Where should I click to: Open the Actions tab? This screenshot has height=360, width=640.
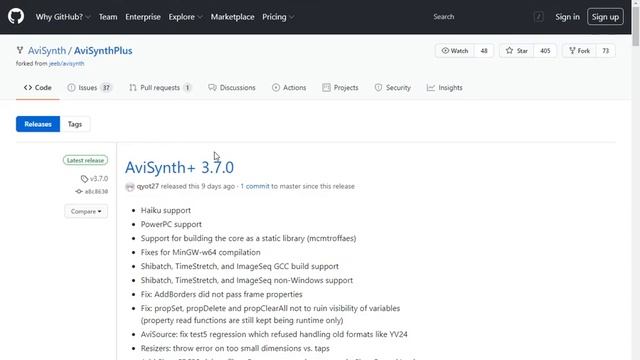[x=289, y=88]
